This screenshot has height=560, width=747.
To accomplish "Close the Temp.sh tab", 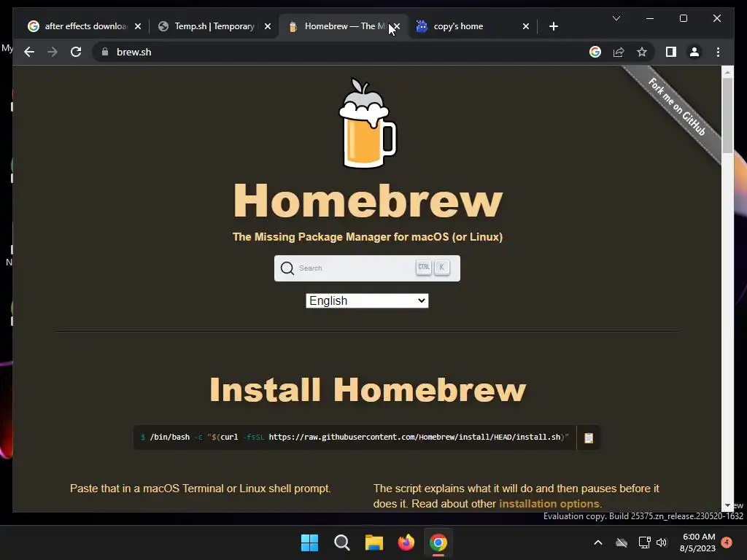I will pos(268,26).
